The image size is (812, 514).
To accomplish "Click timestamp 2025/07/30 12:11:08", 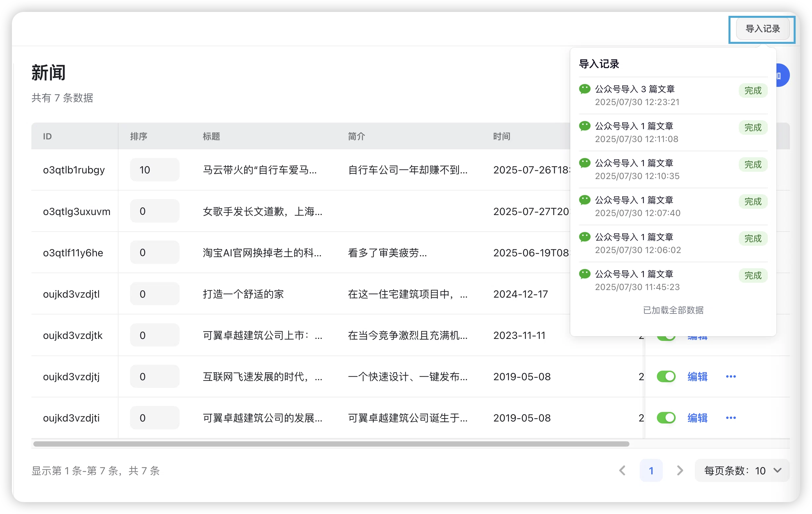I will (636, 139).
